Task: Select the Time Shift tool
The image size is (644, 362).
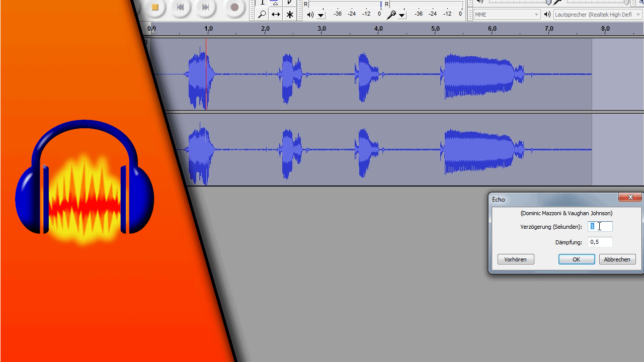Action: [276, 15]
